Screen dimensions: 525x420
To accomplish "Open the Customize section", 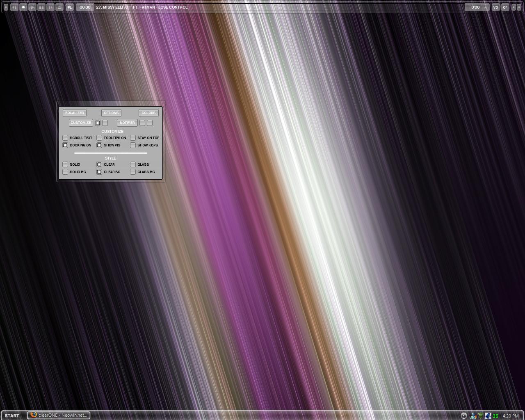I will pyautogui.click(x=81, y=123).
